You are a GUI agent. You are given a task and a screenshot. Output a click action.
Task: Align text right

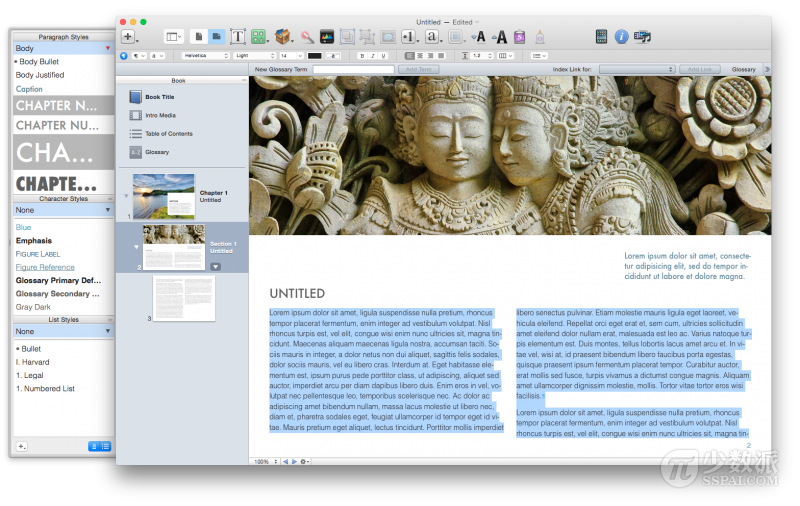coord(431,56)
